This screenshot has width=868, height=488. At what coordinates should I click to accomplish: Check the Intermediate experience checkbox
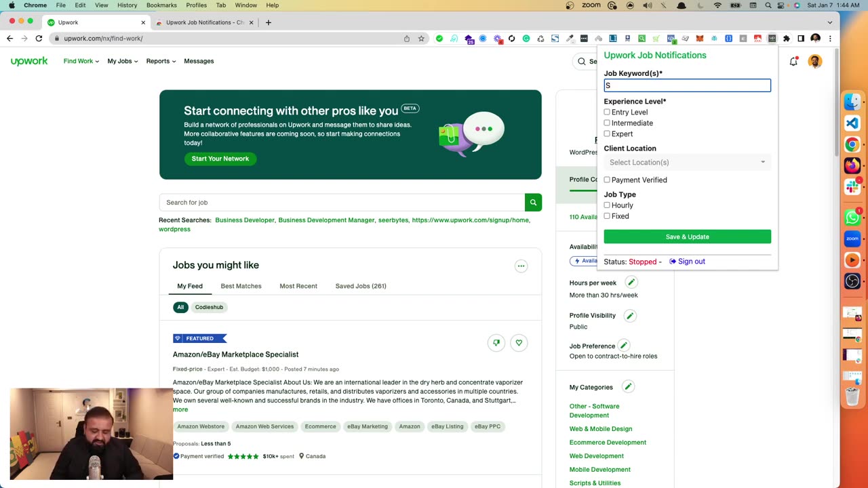607,123
